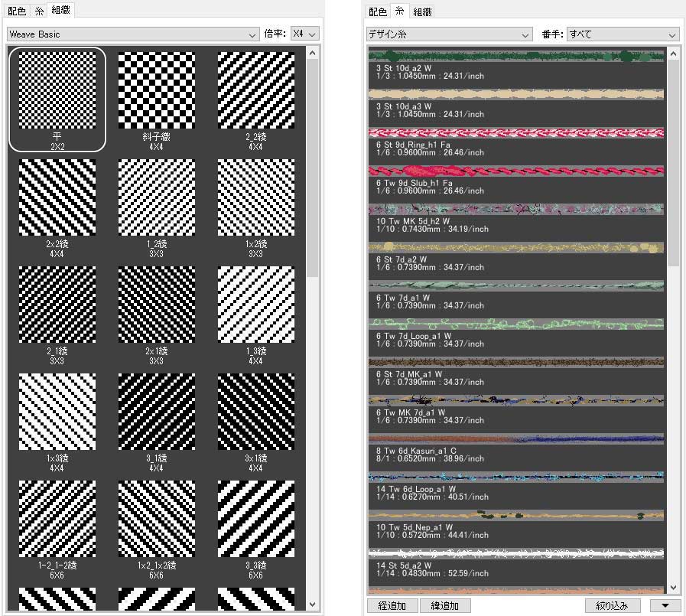
Task: Pick the 2_1綾 3X3 twill pattern
Action: pyautogui.click(x=57, y=315)
